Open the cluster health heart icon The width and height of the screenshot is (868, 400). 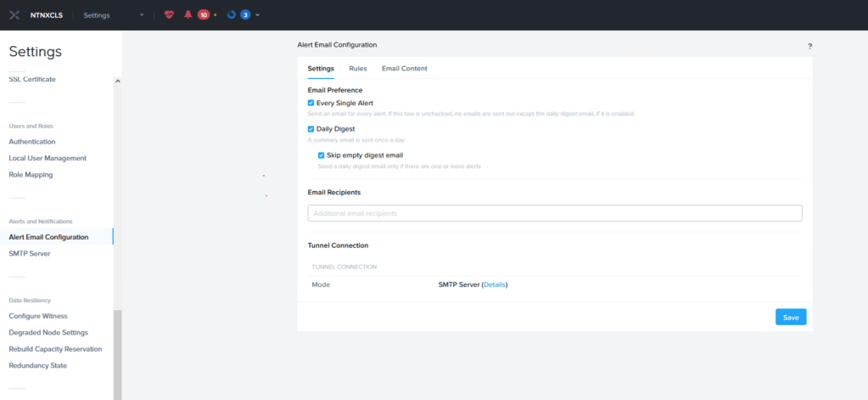169,14
